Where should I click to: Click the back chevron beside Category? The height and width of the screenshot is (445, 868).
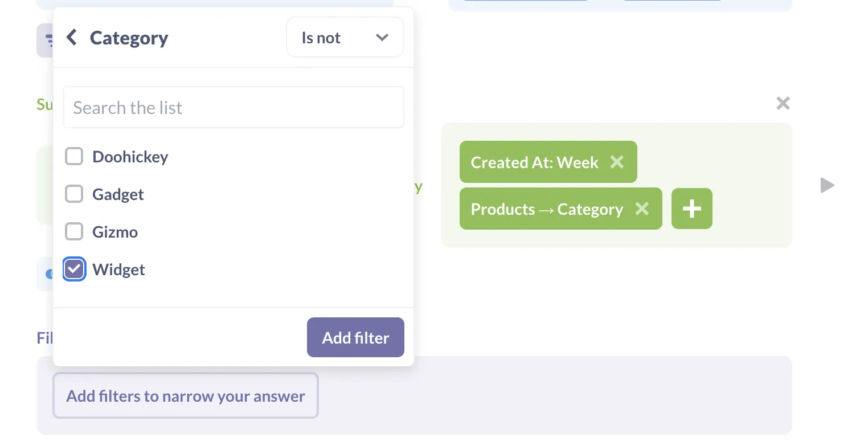point(71,37)
